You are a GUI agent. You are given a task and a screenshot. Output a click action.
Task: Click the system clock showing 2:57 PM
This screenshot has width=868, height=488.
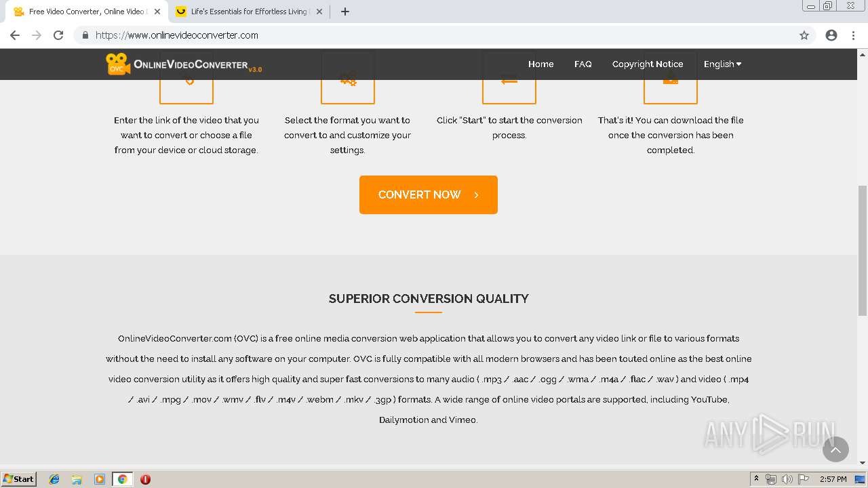(x=833, y=479)
